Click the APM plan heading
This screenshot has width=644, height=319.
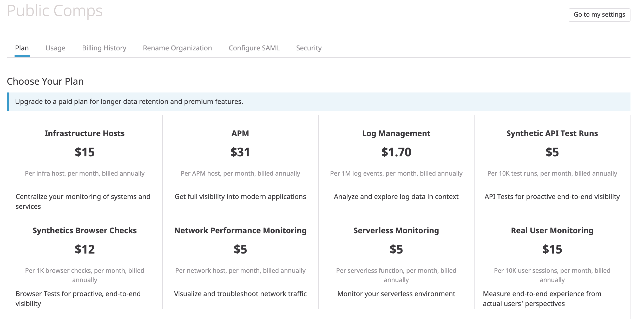(240, 133)
